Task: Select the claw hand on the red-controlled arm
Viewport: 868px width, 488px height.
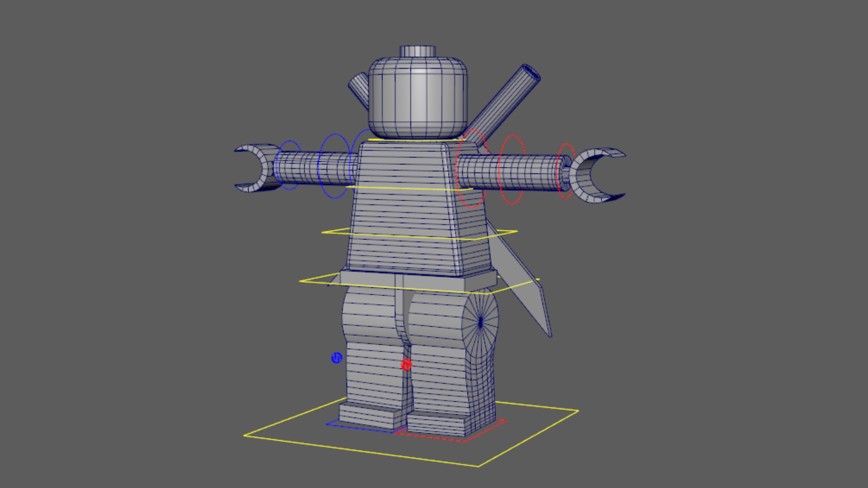Action: point(597,175)
